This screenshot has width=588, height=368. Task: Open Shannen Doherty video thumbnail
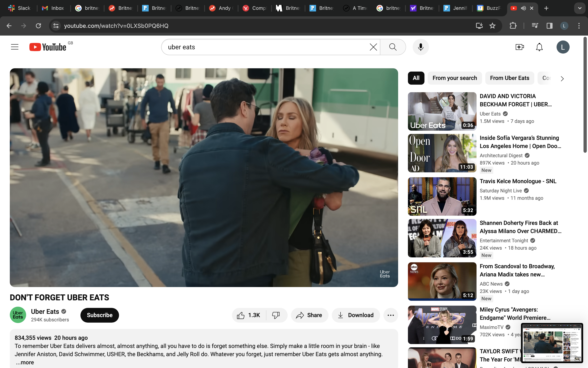[442, 238]
